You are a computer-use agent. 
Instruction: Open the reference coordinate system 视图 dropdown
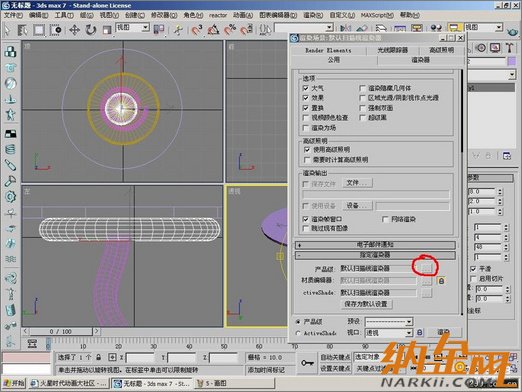pos(132,27)
